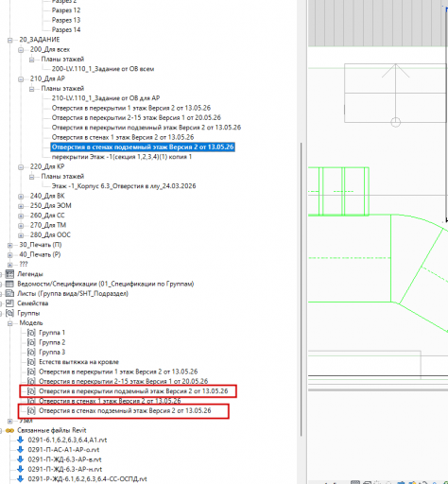Expand the 280_Для ООС node
Screen dimensions: 448x484
[21, 235]
